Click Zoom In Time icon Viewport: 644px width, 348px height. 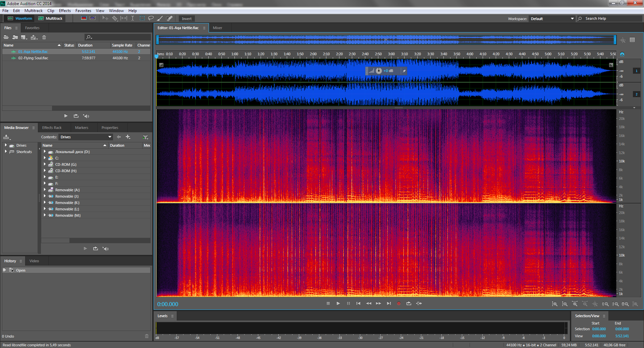[575, 304]
